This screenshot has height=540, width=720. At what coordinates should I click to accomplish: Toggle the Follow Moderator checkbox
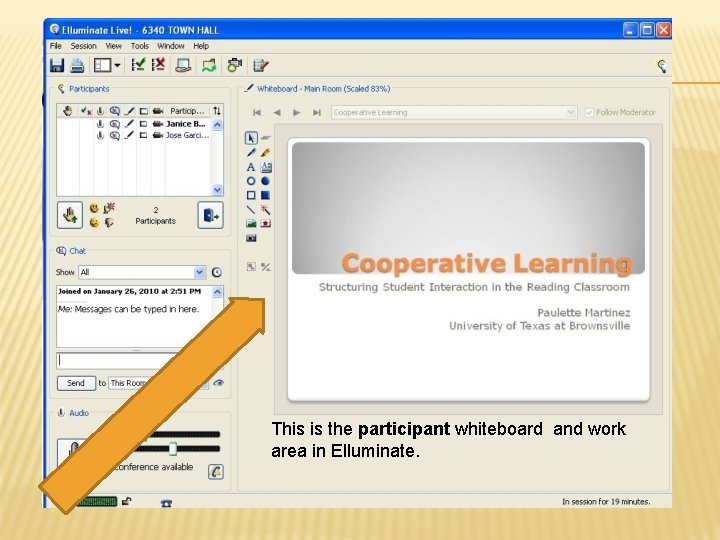[590, 112]
